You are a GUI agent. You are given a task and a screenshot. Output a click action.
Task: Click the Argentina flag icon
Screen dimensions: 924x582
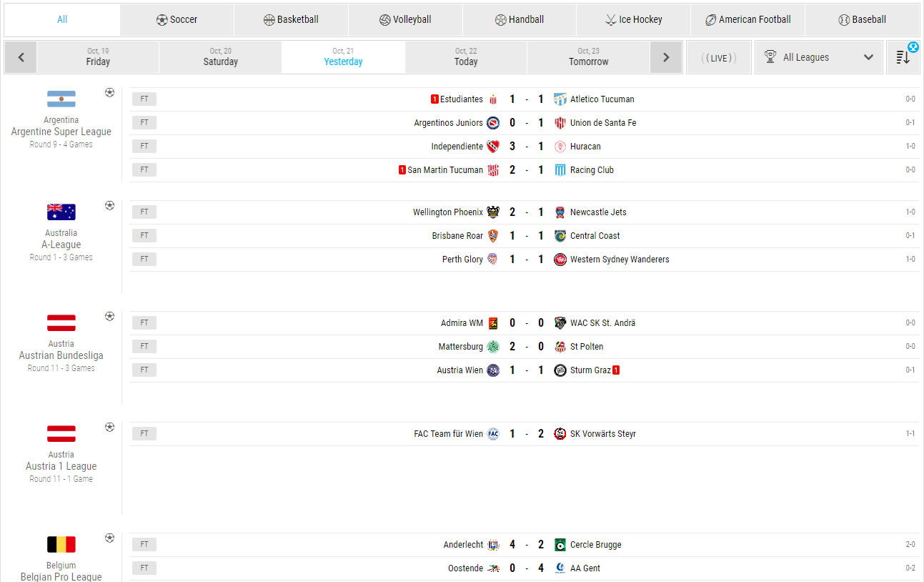[x=61, y=99]
